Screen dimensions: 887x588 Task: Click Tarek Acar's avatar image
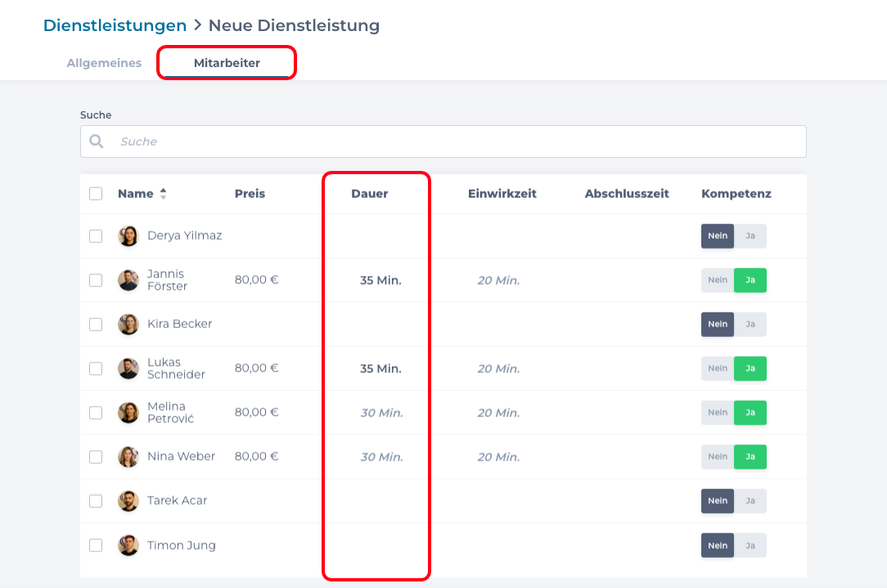point(128,501)
